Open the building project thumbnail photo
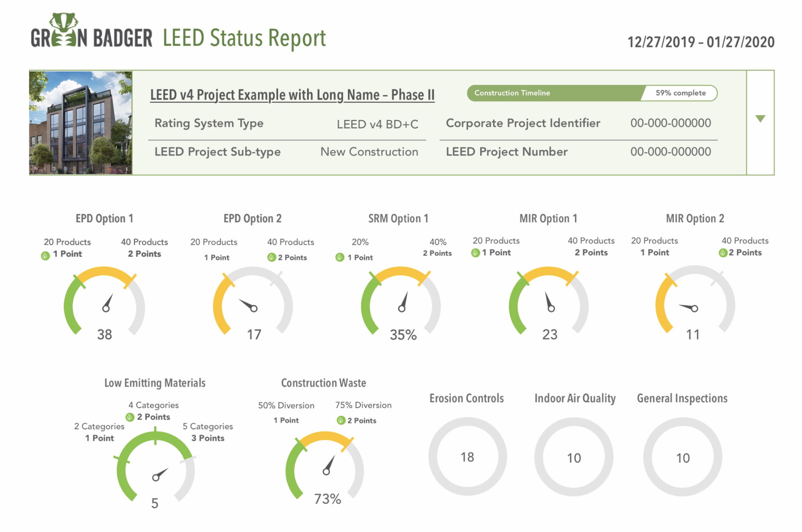The width and height of the screenshot is (802, 532). (x=81, y=123)
